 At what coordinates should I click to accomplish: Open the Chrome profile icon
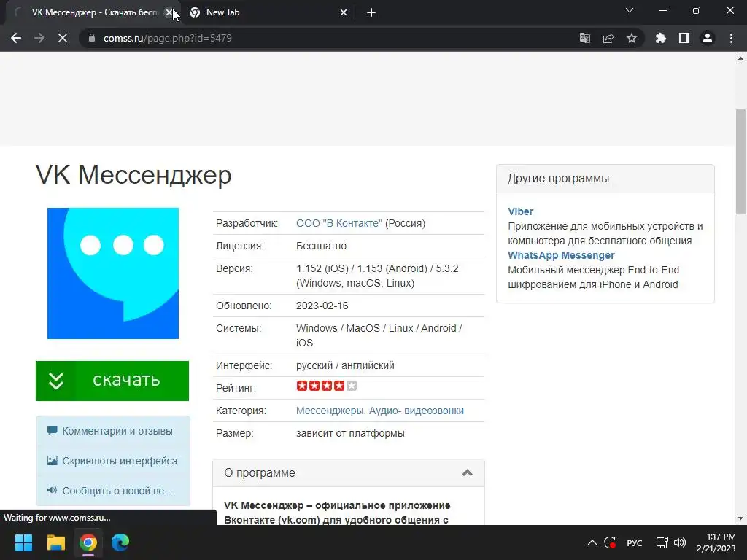coord(708,38)
